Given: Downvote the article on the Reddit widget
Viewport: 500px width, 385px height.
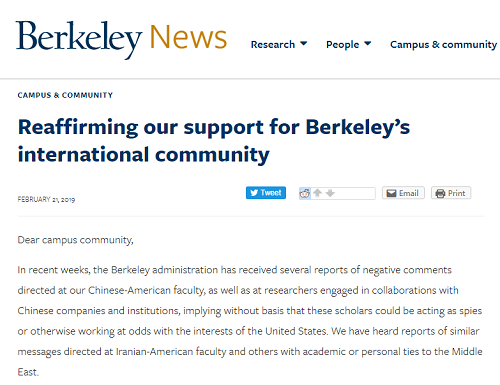Looking at the screenshot, I should click(330, 193).
